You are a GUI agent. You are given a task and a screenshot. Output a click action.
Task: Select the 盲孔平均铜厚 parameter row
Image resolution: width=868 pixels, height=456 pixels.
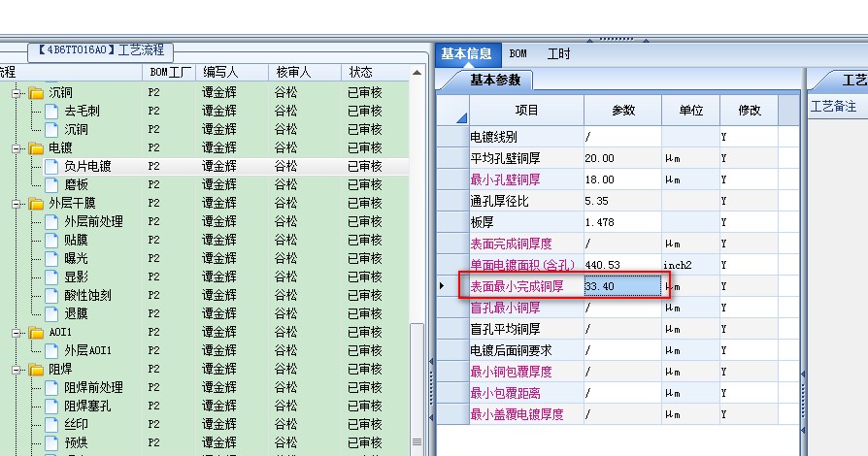click(618, 329)
